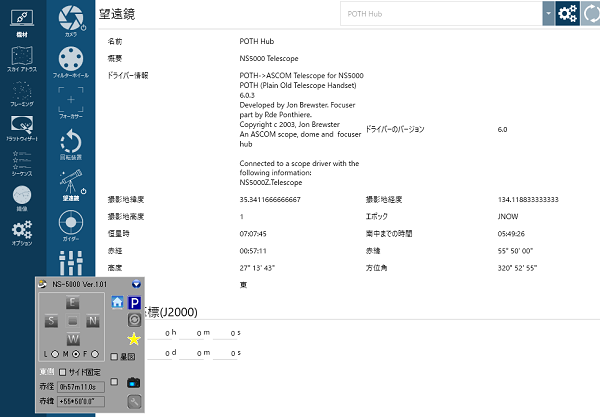
Task: Open the 機材 equipment tab in left sidebar
Action: coord(22,23)
